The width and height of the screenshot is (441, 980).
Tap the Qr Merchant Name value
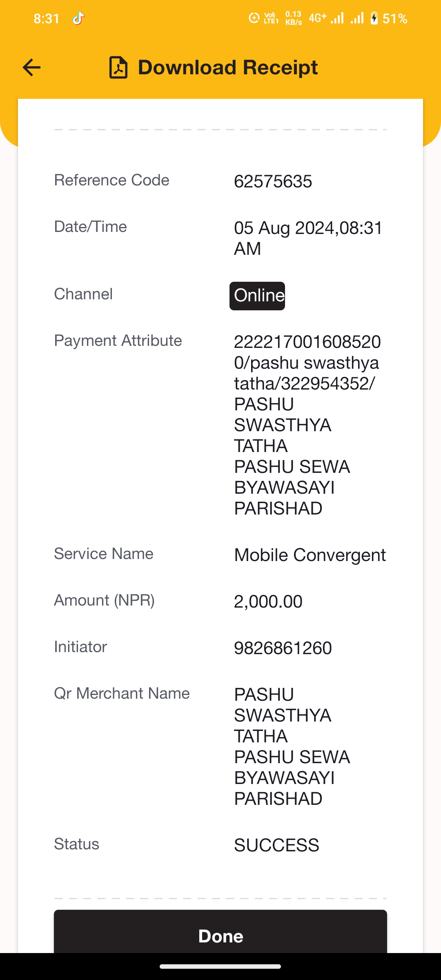coord(292,746)
